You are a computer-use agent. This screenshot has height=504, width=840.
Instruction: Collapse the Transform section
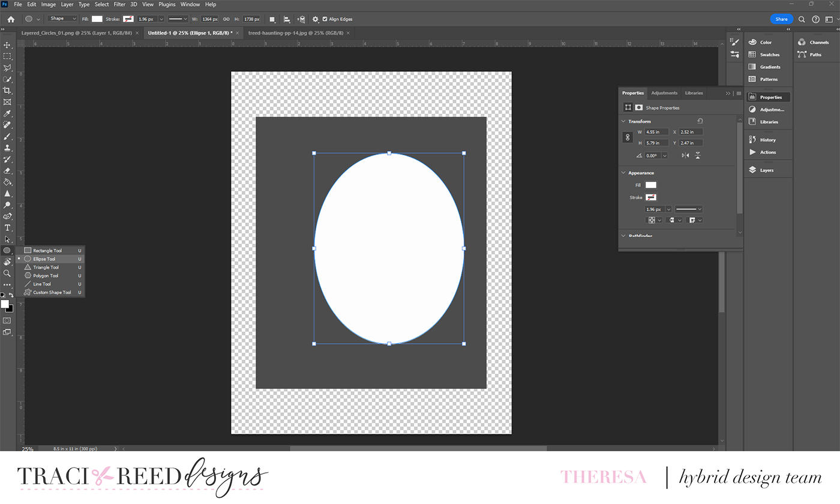pyautogui.click(x=623, y=121)
